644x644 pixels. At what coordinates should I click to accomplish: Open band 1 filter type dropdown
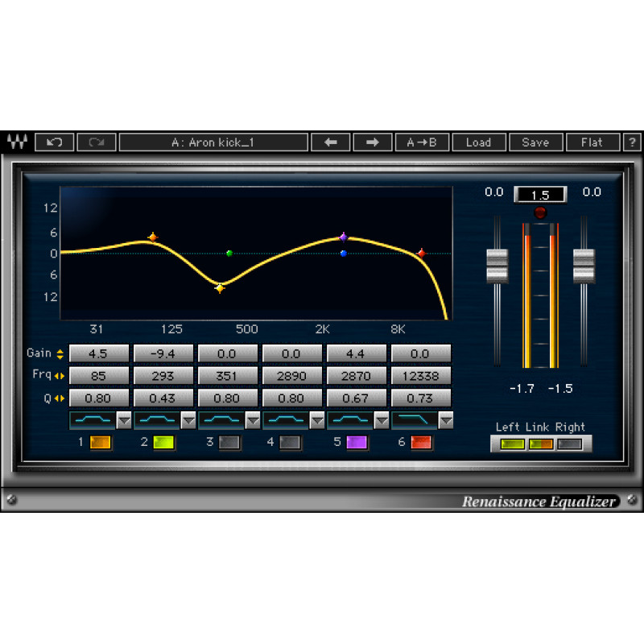point(124,420)
